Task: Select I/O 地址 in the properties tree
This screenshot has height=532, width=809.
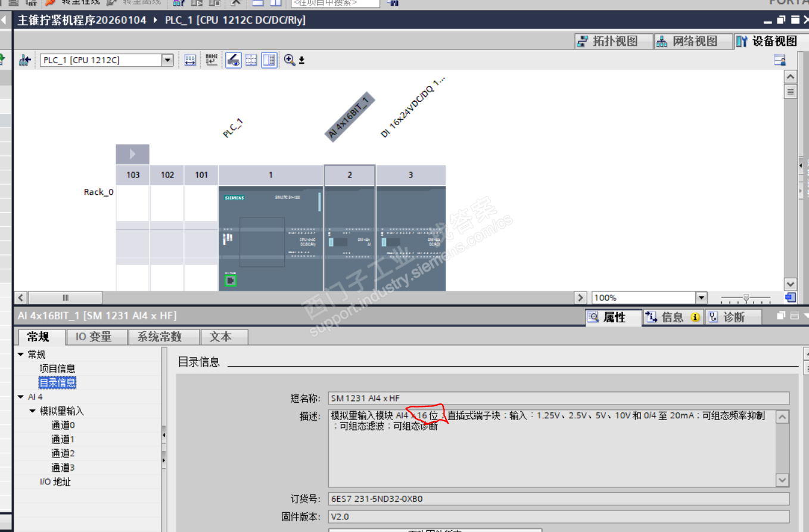Action: tap(55, 482)
